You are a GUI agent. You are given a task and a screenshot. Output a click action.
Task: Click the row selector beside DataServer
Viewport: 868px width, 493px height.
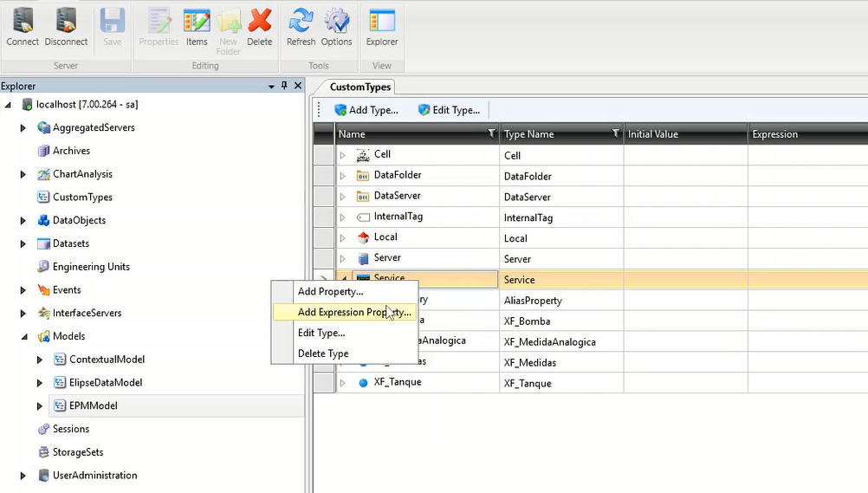pyautogui.click(x=324, y=197)
